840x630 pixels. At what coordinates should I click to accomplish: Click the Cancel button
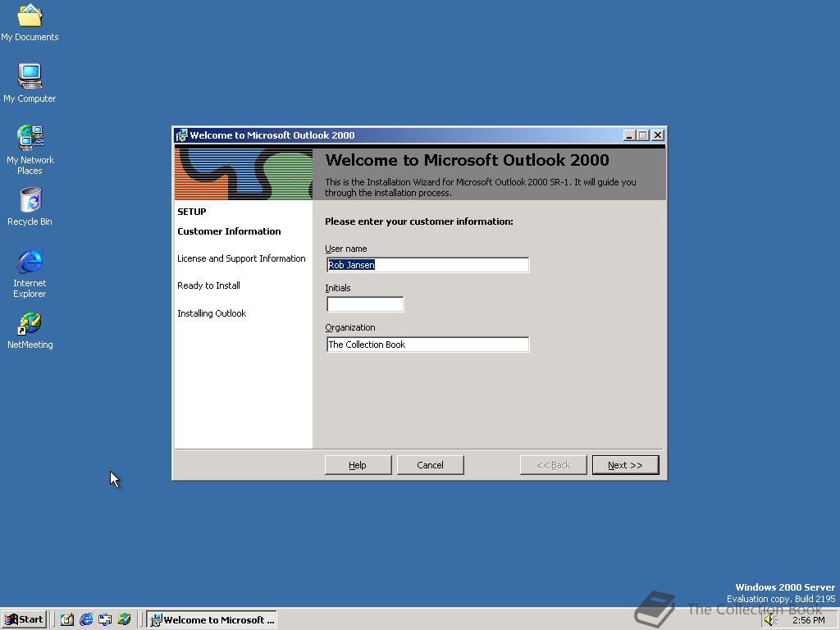(430, 465)
